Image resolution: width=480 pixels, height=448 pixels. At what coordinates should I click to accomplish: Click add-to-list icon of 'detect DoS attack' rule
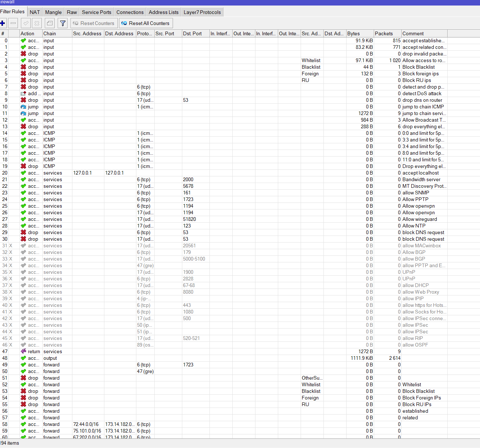click(x=24, y=93)
